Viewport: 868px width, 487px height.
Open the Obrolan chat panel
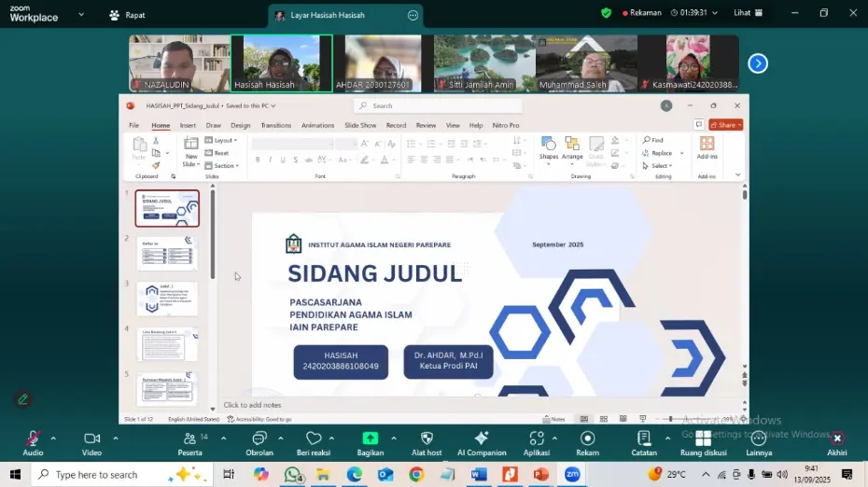point(259,443)
